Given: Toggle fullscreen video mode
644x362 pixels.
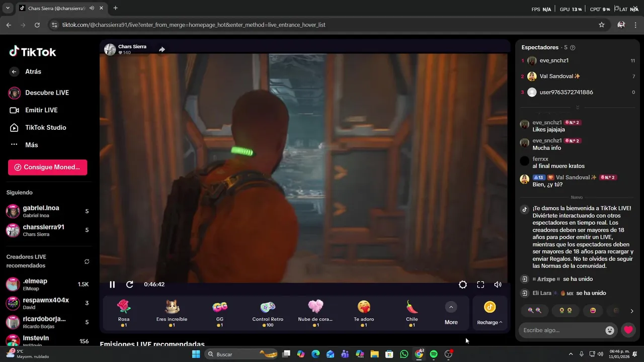Looking at the screenshot, I should tap(480, 285).
